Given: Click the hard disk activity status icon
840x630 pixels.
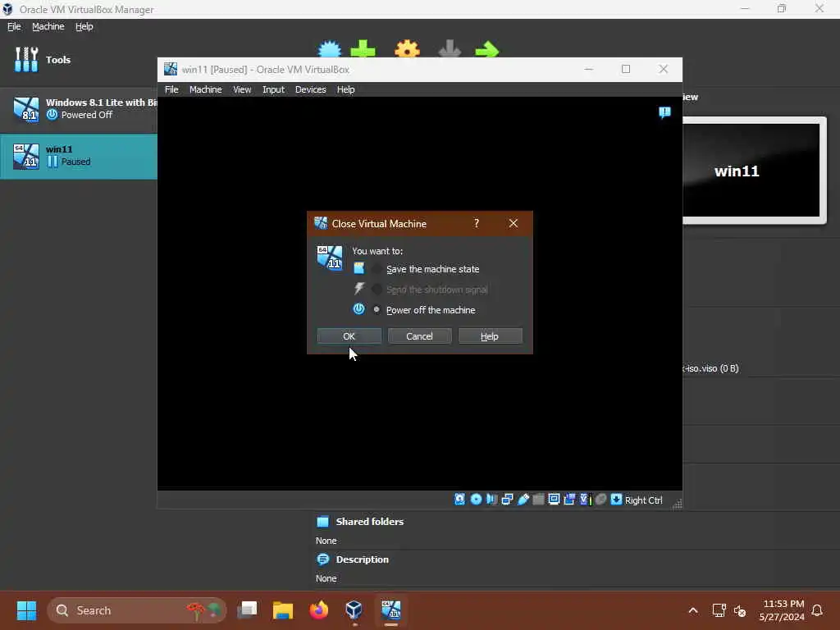Looking at the screenshot, I should coord(459,500).
